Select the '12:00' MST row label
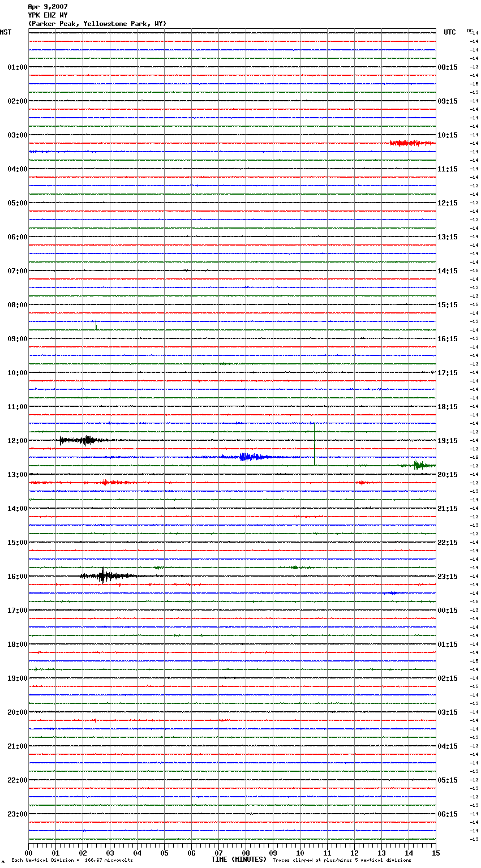The height and width of the screenshot is (868, 481). click(18, 441)
